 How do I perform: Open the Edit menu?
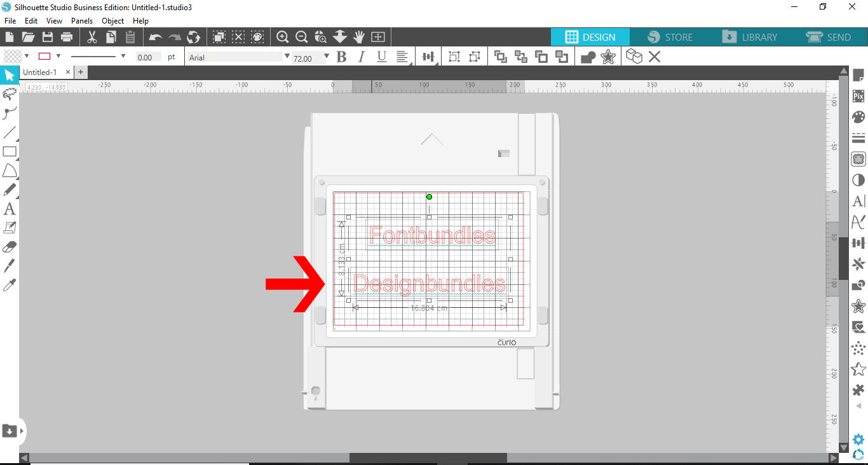[x=31, y=20]
